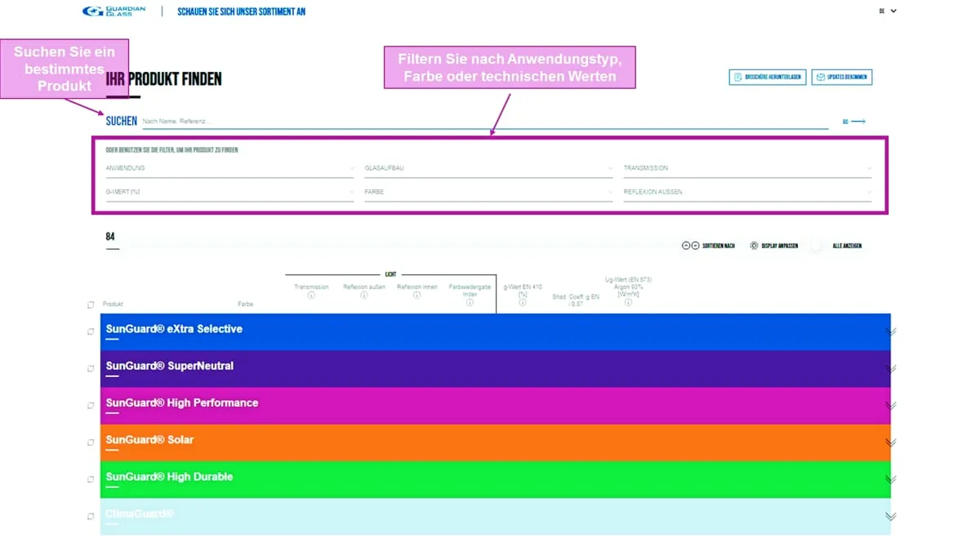Open the Reflexion aussen filter dropdown
Screen dimensions: 980x551
point(747,192)
